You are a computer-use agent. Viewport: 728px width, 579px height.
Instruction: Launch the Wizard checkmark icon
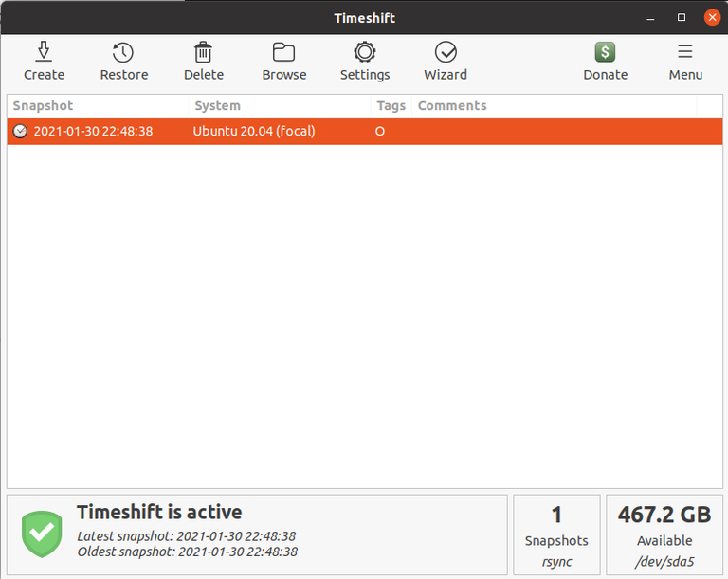446,52
